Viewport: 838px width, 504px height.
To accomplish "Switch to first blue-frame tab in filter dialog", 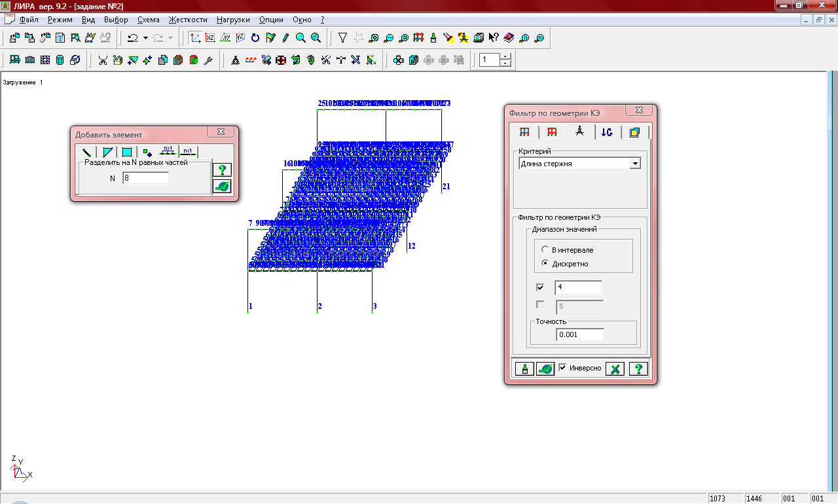I will pos(524,132).
